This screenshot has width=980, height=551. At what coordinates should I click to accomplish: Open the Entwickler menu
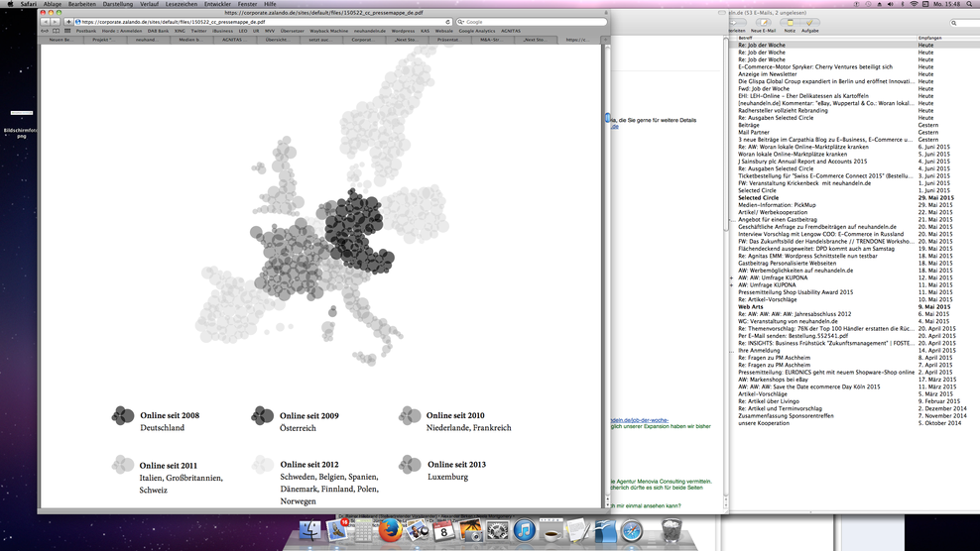pyautogui.click(x=217, y=4)
